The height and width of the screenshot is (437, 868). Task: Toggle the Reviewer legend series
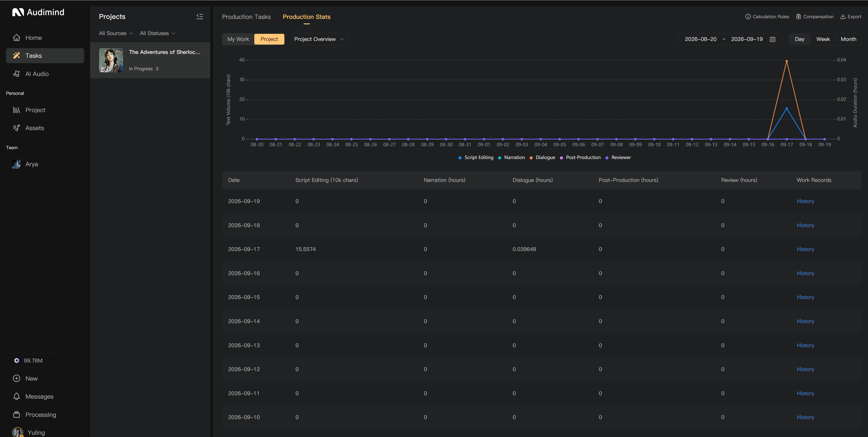tap(618, 157)
